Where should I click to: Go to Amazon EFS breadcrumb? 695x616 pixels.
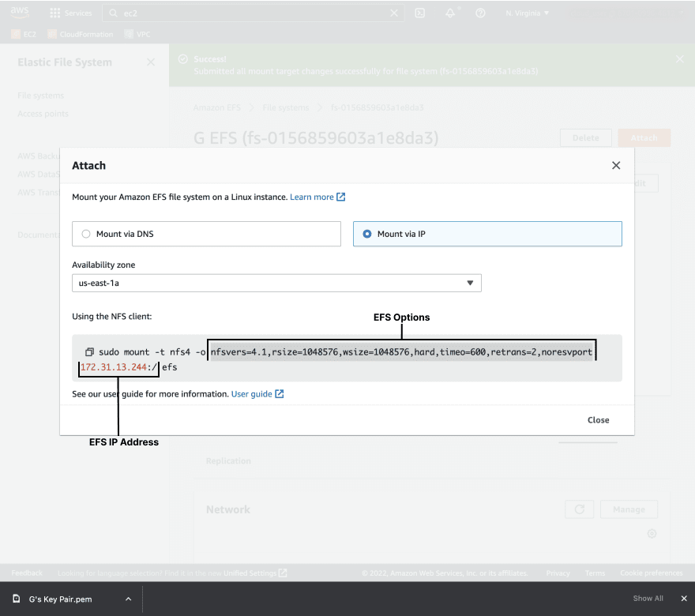[x=217, y=107]
